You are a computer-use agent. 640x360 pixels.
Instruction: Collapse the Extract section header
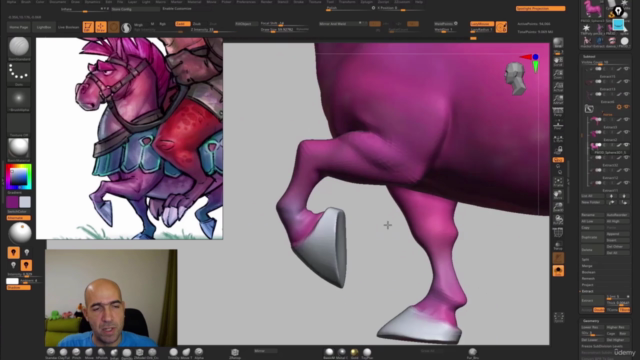click(x=587, y=291)
